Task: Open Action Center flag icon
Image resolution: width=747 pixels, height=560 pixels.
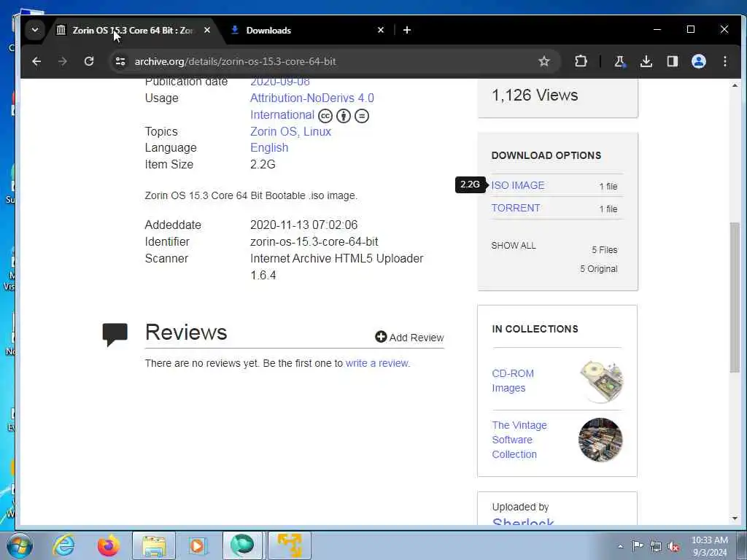Action: pyautogui.click(x=638, y=546)
